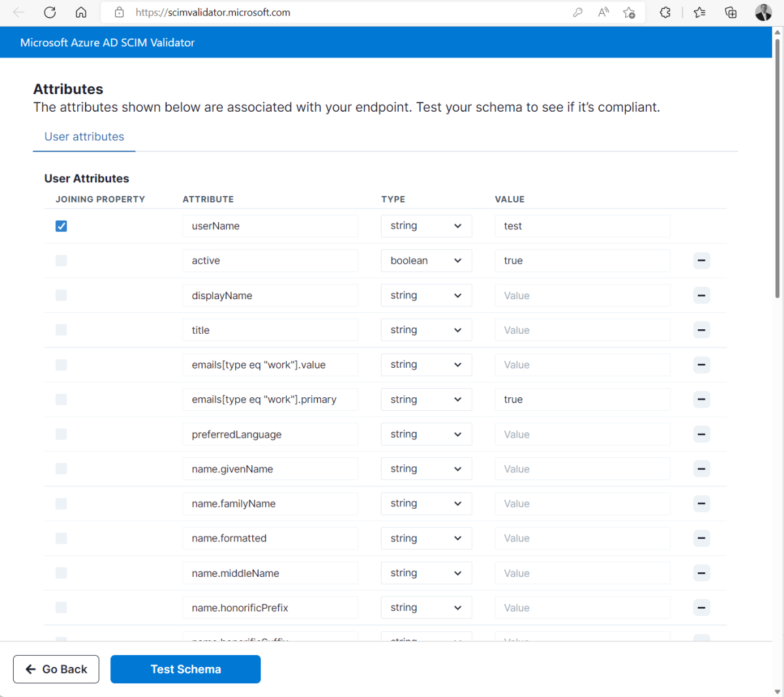
Task: Click the name.middleName value field
Action: click(582, 573)
